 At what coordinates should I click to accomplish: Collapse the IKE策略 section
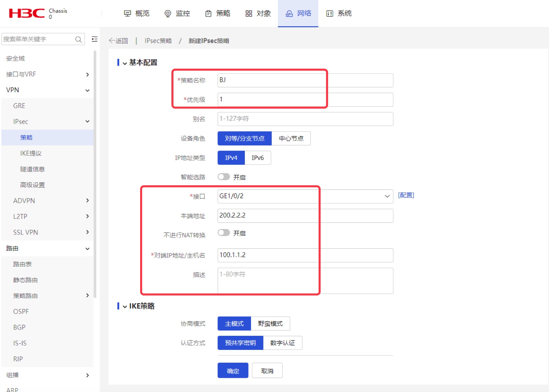tap(125, 306)
